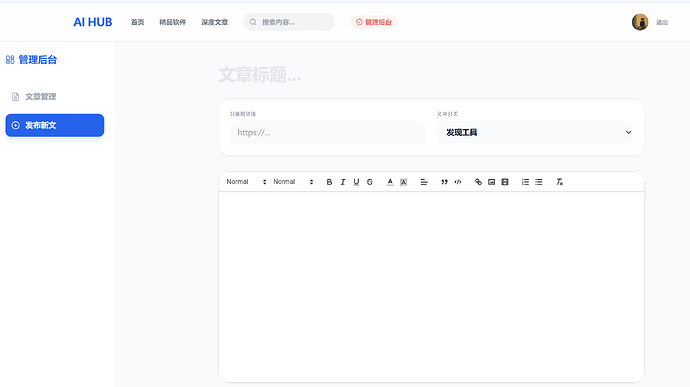
Task: Click the 退出 logout link
Action: (x=662, y=22)
